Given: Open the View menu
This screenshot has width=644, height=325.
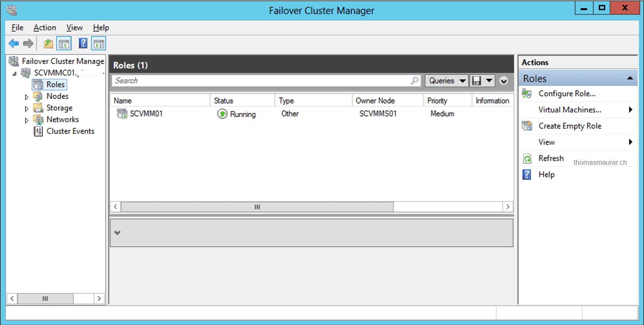Looking at the screenshot, I should pos(75,28).
